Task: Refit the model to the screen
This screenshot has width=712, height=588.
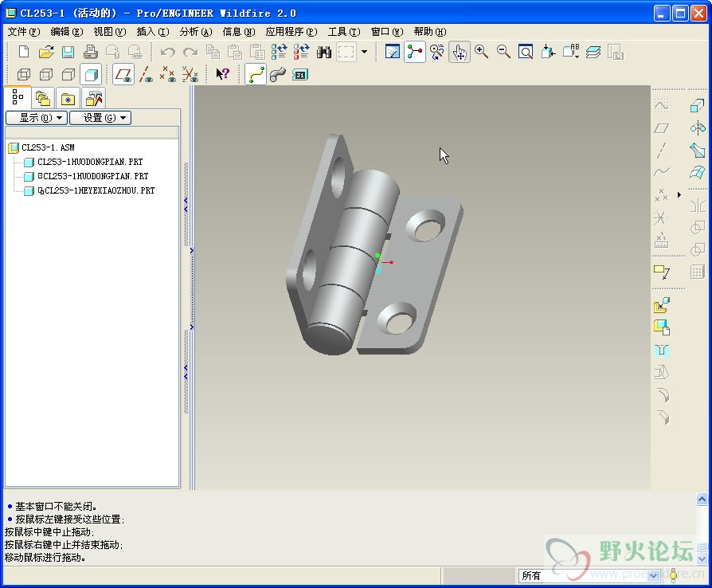Action: point(526,52)
